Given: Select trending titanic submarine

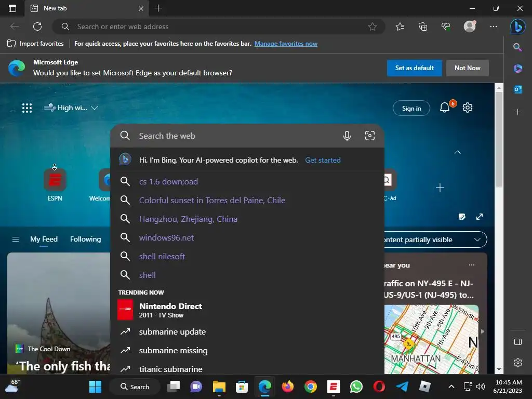Looking at the screenshot, I should (x=247, y=368).
